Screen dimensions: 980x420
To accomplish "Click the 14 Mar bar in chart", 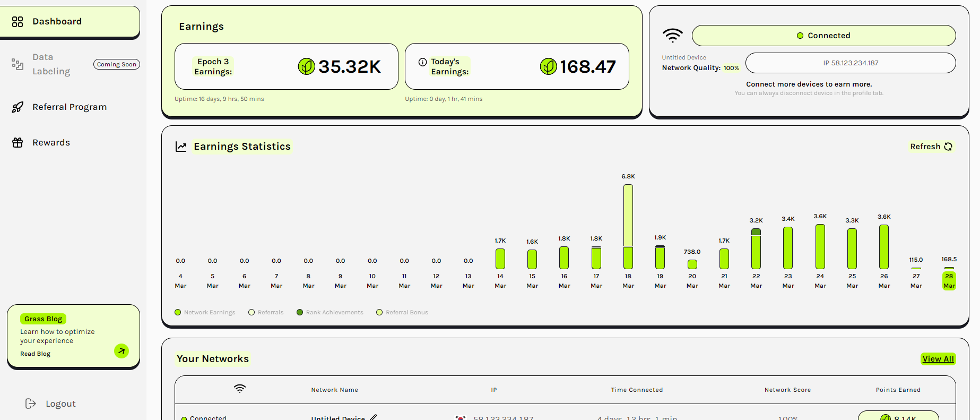I will pyautogui.click(x=500, y=259).
